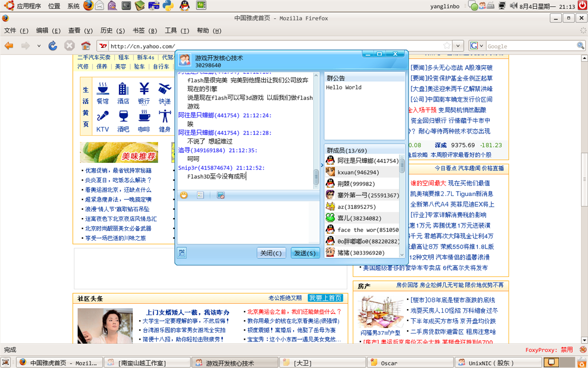This screenshot has height=368, width=588.
Task: Click the group avatar icon in the chat title
Action: (185, 60)
